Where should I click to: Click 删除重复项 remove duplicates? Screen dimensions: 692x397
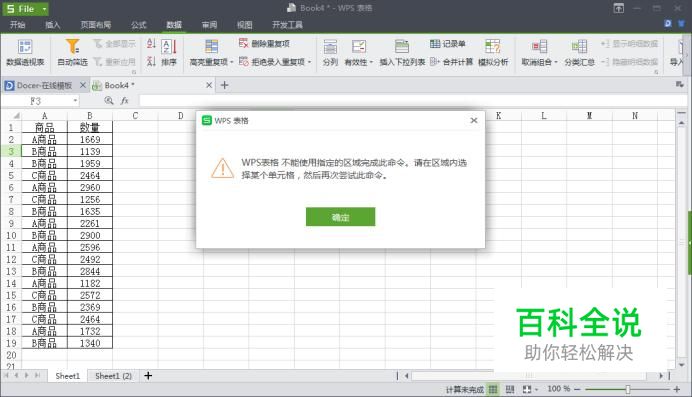[x=264, y=44]
